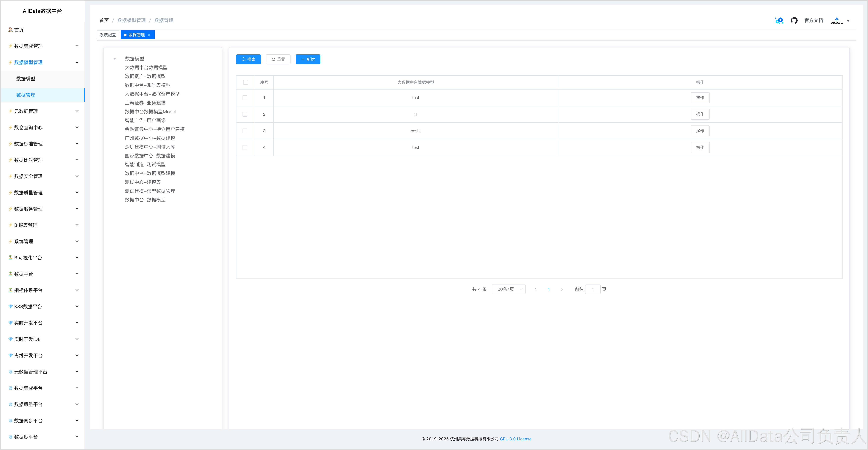
Task: Open 数据模型 submenu item in sidebar
Action: 26,79
